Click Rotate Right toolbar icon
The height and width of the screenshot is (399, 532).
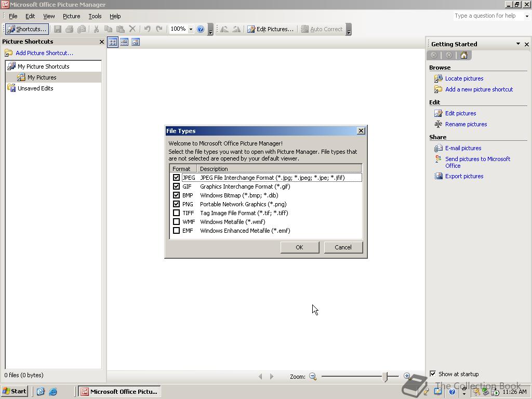pos(236,29)
